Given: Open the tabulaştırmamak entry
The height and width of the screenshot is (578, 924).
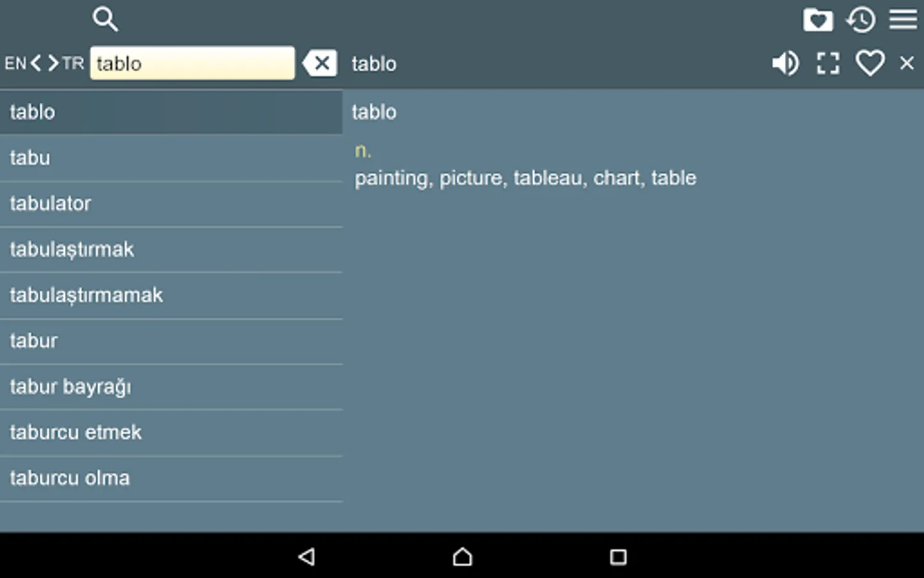Looking at the screenshot, I should coord(171,295).
